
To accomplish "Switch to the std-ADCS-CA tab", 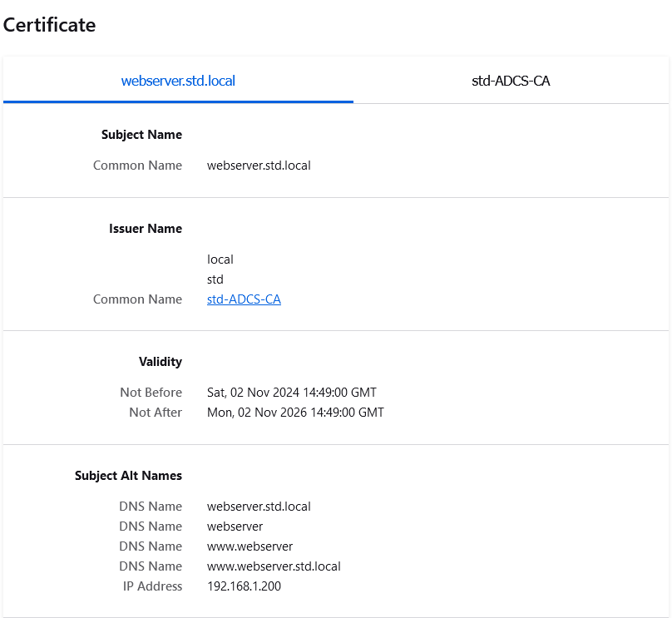I will 511,81.
